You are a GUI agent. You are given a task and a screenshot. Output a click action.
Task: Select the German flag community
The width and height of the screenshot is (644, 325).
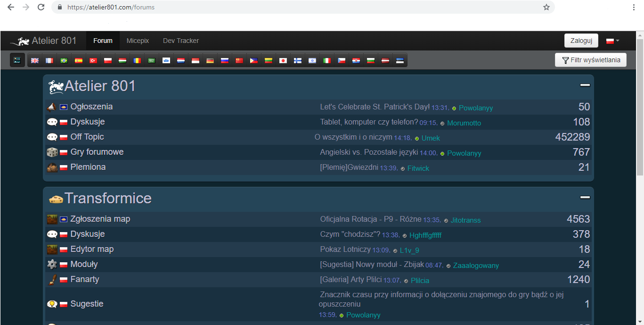tap(210, 60)
